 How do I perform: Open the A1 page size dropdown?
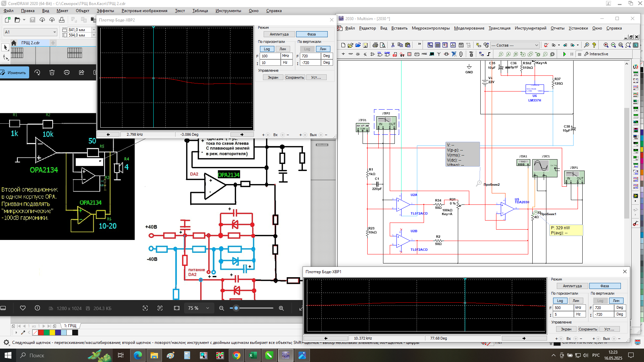[x=54, y=32]
